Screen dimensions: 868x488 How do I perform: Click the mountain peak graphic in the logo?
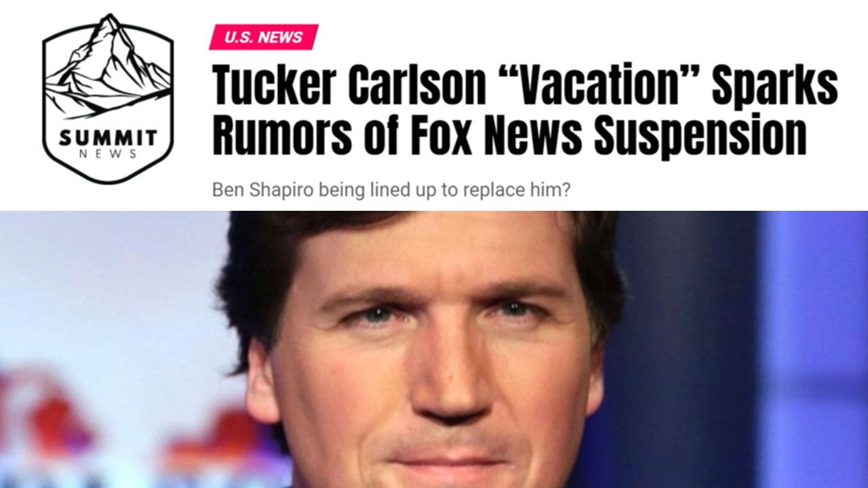(x=108, y=65)
